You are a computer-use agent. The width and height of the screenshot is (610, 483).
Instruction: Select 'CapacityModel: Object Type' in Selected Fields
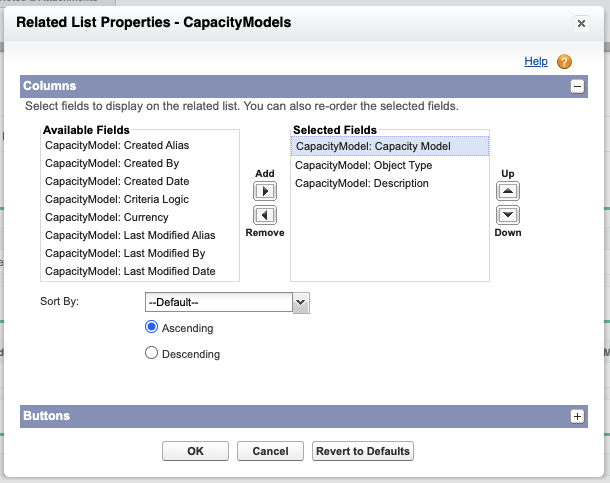point(390,165)
